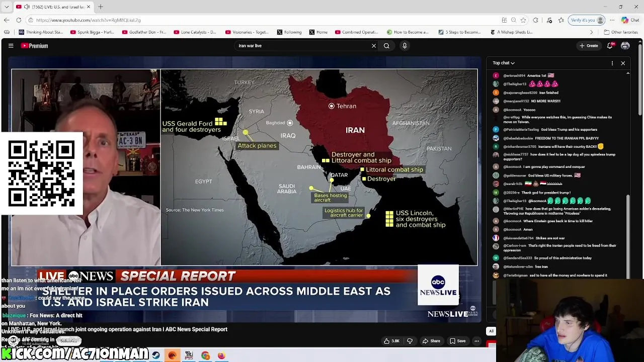Like the video with 3.8K thumbs up
The width and height of the screenshot is (644, 362).
(x=391, y=341)
